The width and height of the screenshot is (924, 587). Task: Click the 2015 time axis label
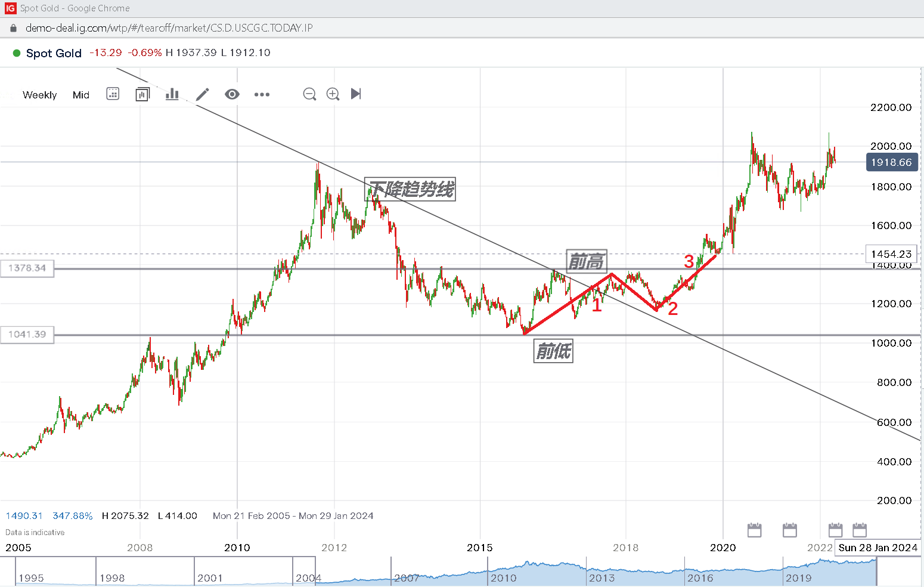(480, 548)
